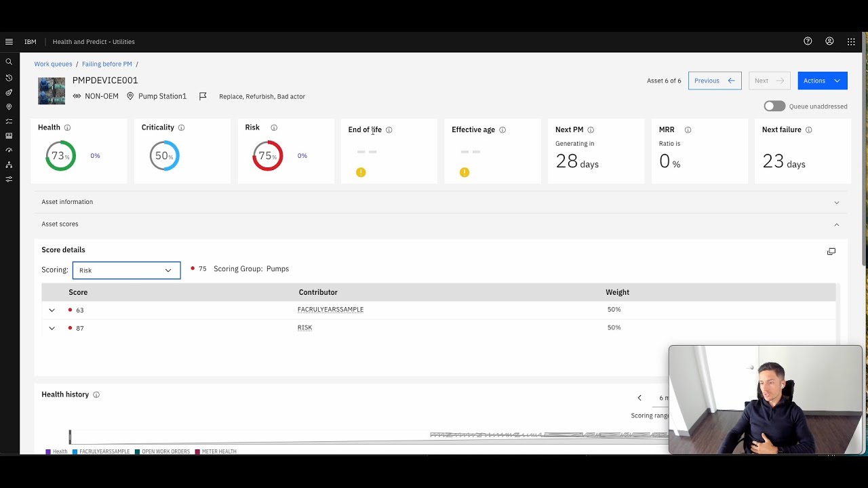Click the Next failure info icon
Screen dimensions: 868x488
[x=808, y=129]
